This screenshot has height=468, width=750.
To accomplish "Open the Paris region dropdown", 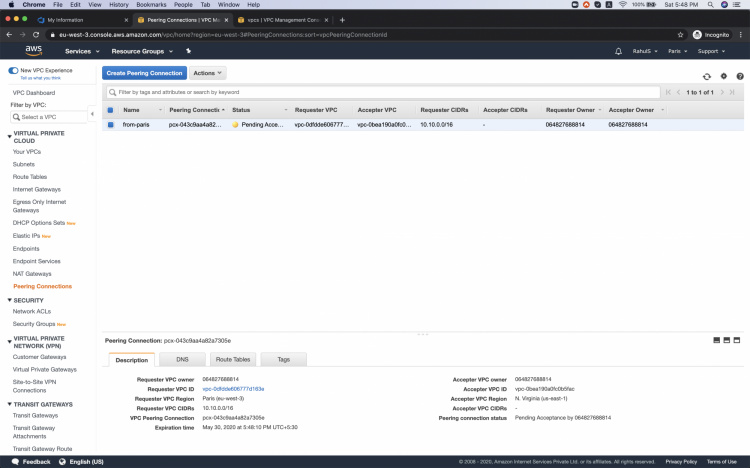I will pyautogui.click(x=677, y=51).
